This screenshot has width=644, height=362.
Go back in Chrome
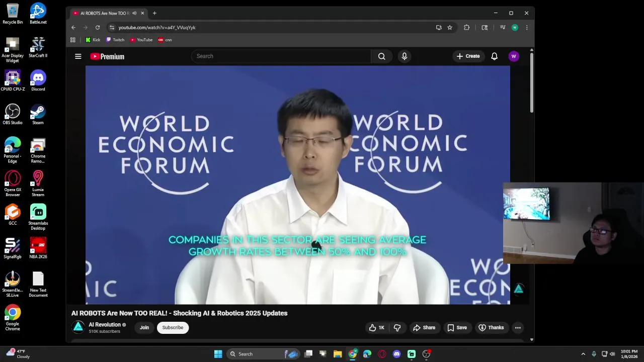tap(73, 28)
